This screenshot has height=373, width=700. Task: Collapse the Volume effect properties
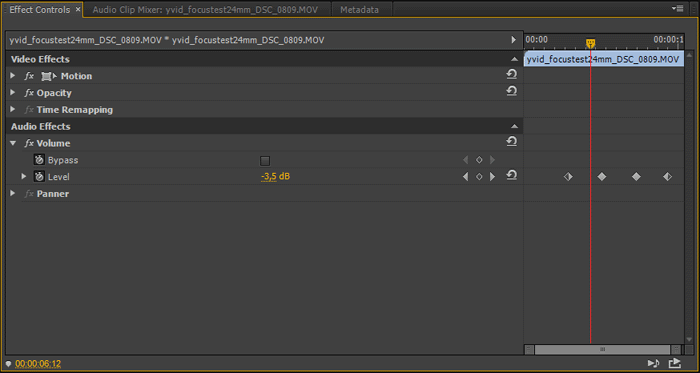[13, 144]
